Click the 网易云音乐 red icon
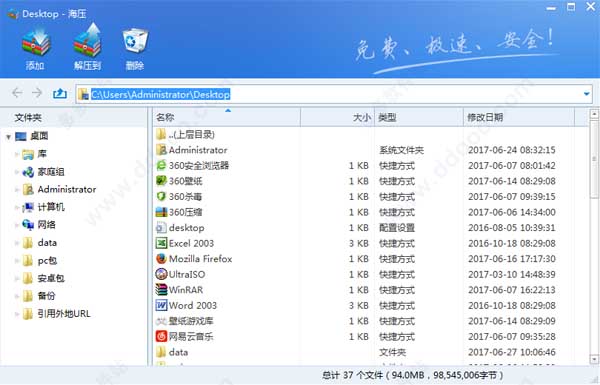The image size is (600, 385). coord(161,336)
